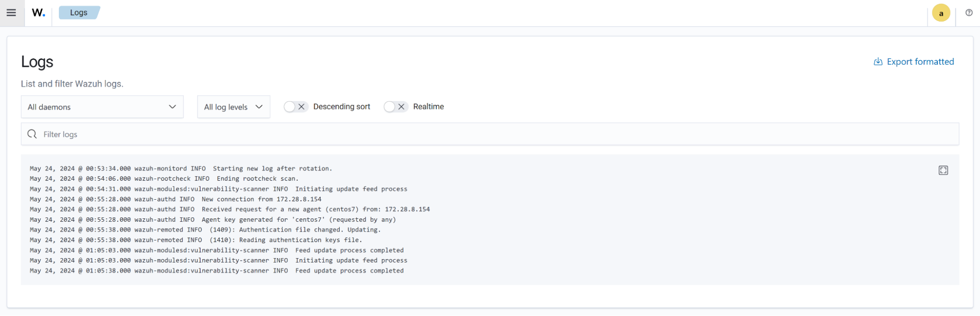Click the Realtime label text
This screenshot has height=316, width=980.
(x=428, y=106)
